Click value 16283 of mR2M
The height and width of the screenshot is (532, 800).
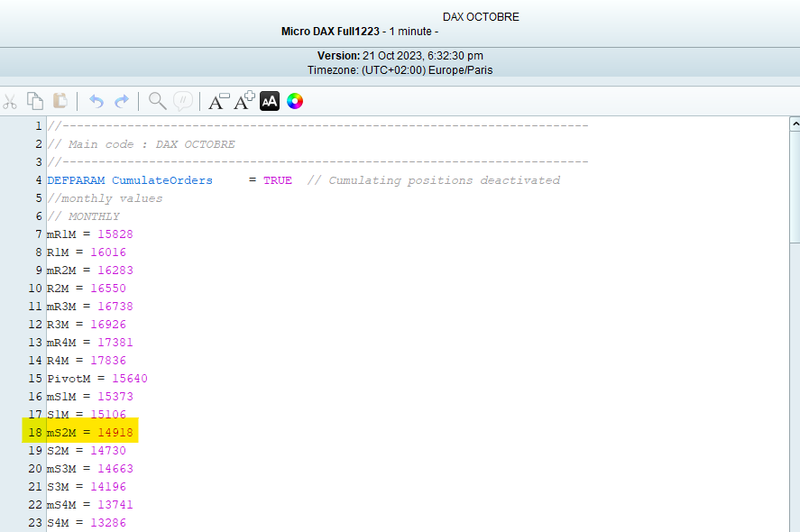point(115,271)
